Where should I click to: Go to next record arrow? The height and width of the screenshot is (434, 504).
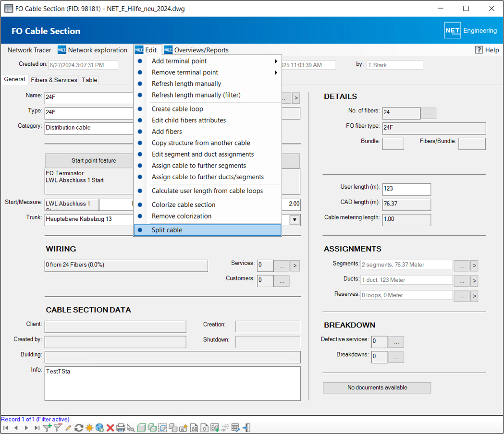coord(26,428)
